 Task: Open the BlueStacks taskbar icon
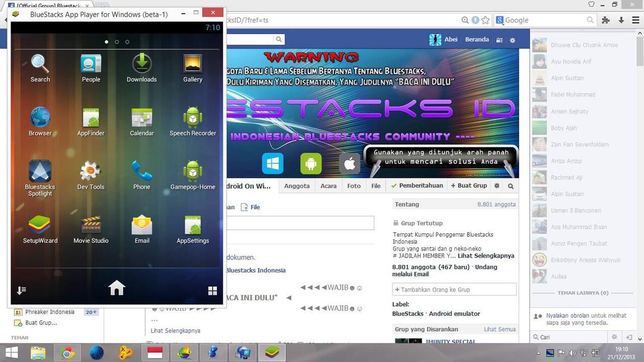[272, 352]
